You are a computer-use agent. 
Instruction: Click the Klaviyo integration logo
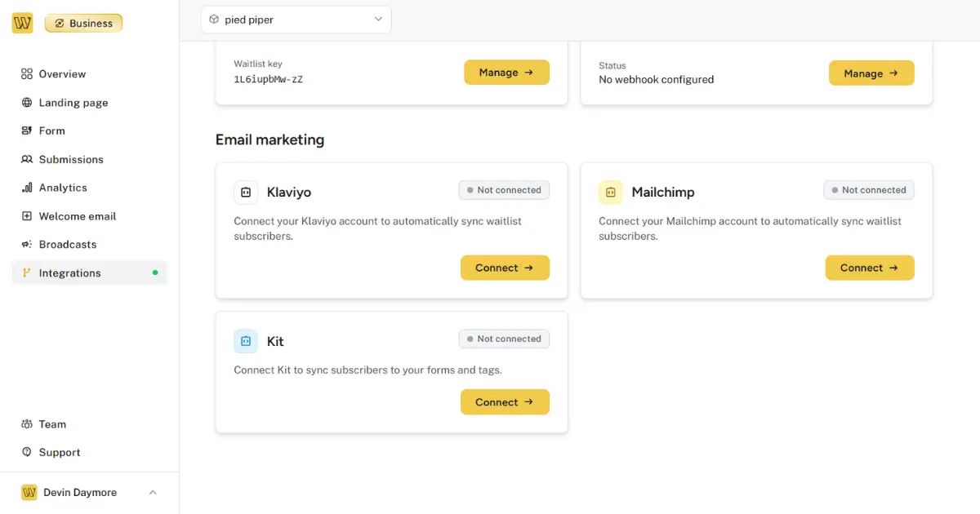pyautogui.click(x=246, y=193)
